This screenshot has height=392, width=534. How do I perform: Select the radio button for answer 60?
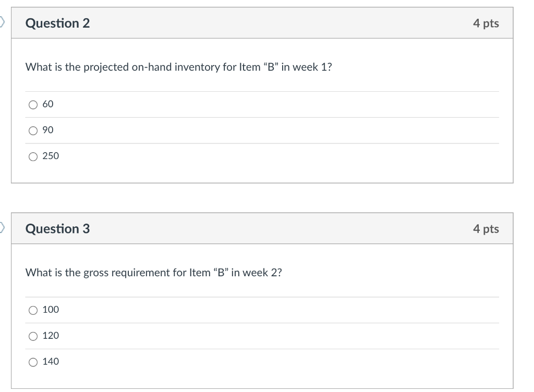[33, 104]
